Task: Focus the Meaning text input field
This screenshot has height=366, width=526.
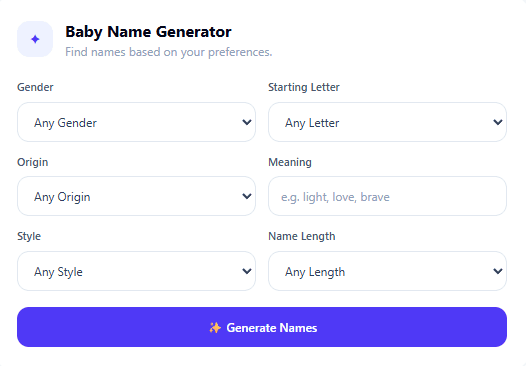Action: click(387, 196)
